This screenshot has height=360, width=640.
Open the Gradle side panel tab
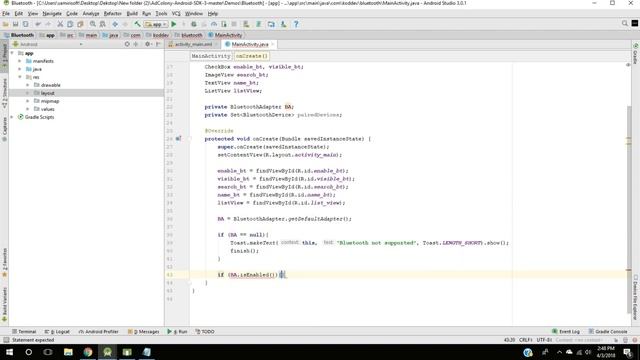636,53
